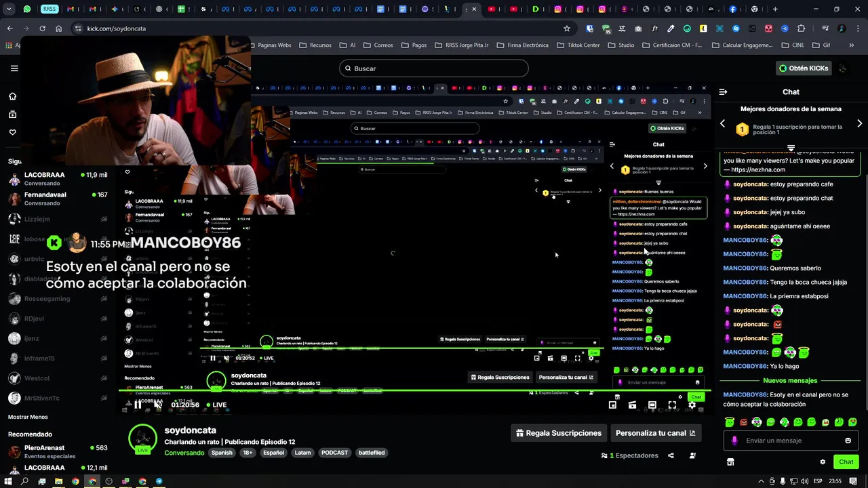The height and width of the screenshot is (488, 868).
Task: Share the stream via share icon
Action: pos(671,455)
